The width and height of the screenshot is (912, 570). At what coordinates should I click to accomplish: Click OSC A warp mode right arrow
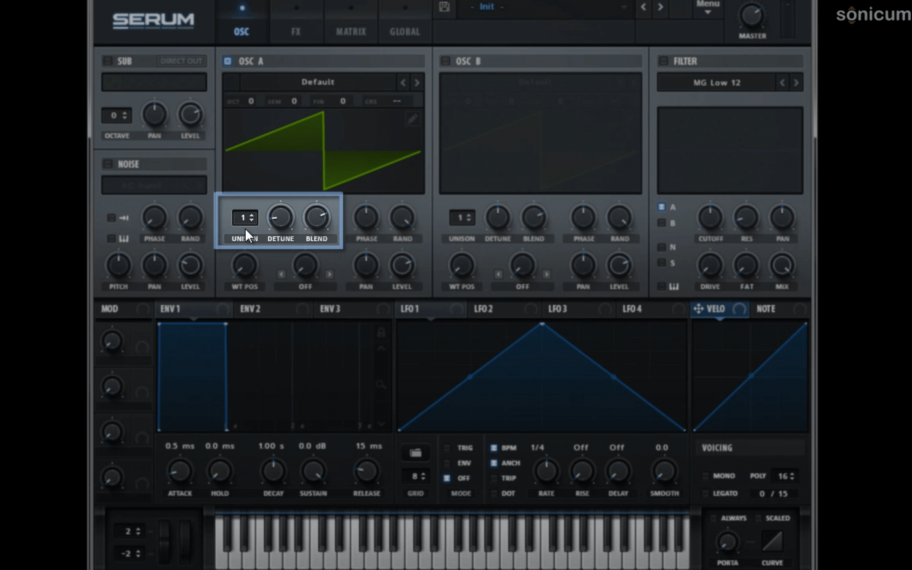pos(329,274)
